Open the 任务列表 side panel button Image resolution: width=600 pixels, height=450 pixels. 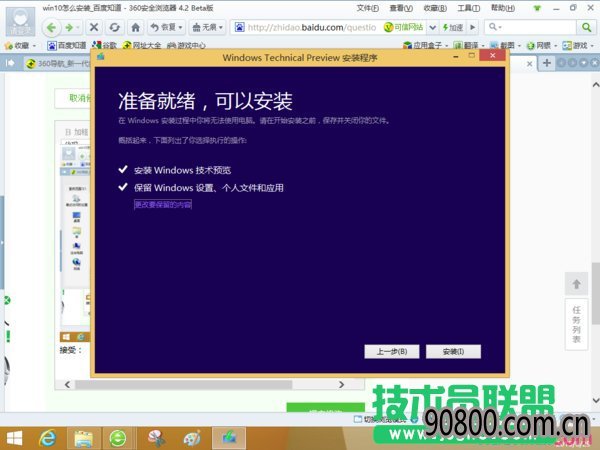[576, 324]
